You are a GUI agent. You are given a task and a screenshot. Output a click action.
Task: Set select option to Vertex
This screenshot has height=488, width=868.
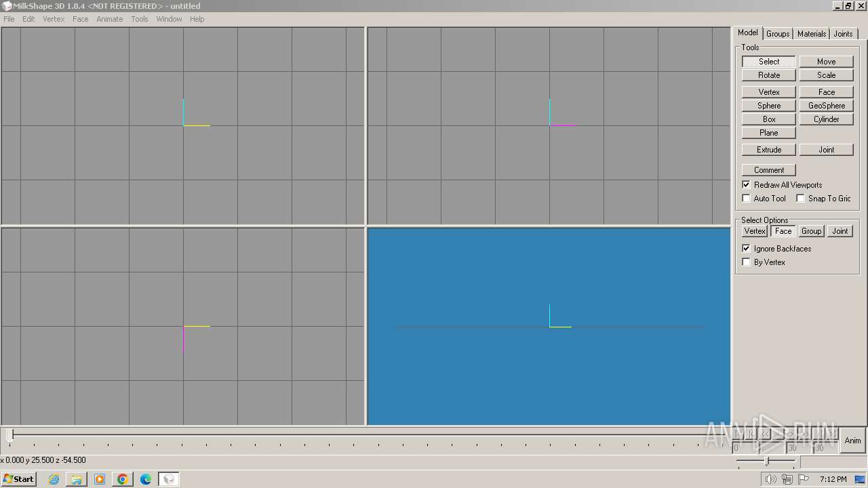(755, 231)
